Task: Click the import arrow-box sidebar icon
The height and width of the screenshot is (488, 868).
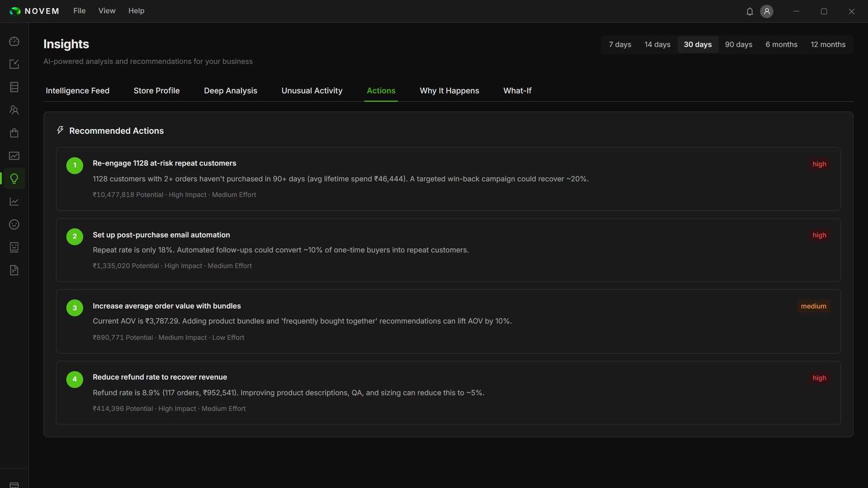Action: [x=14, y=64]
